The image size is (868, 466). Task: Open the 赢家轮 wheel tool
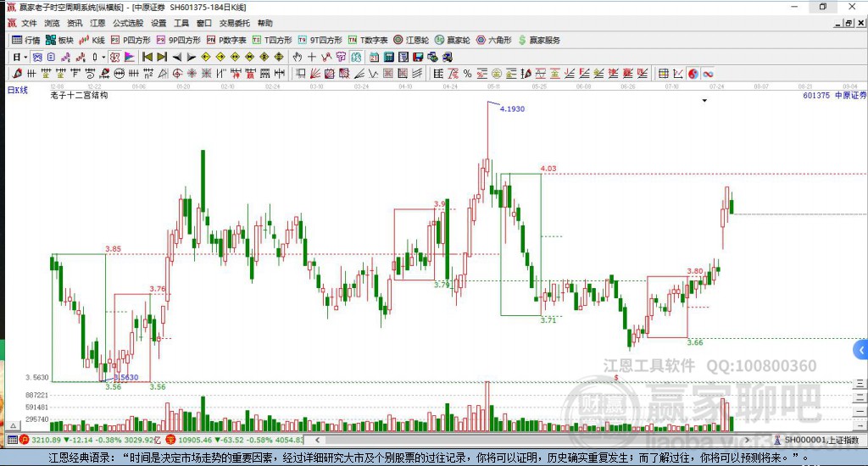[453, 40]
